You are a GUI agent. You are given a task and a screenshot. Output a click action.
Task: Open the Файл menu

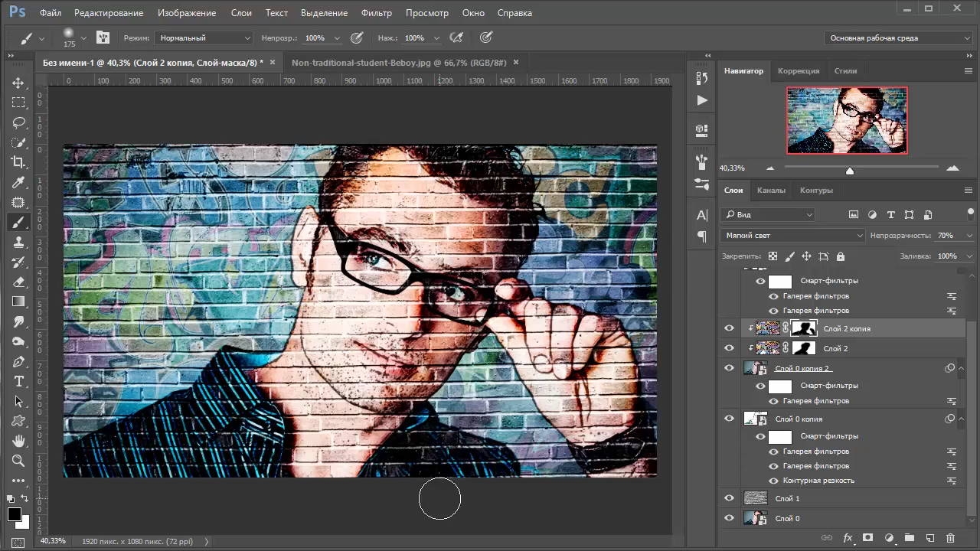tap(51, 13)
